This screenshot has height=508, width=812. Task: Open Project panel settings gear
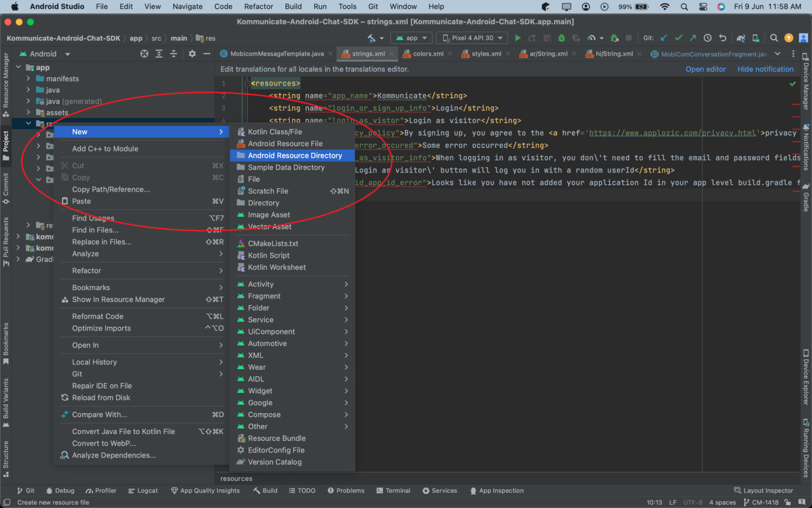coord(192,53)
